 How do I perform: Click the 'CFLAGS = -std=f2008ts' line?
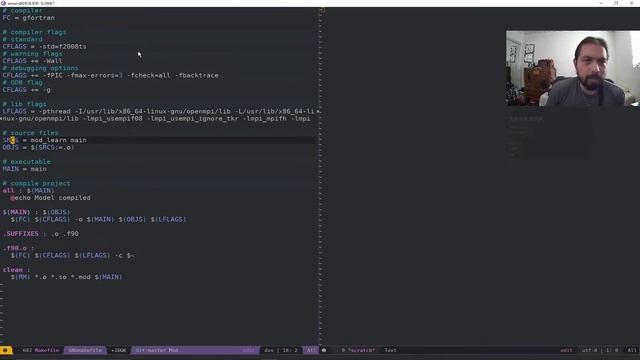pyautogui.click(x=44, y=47)
